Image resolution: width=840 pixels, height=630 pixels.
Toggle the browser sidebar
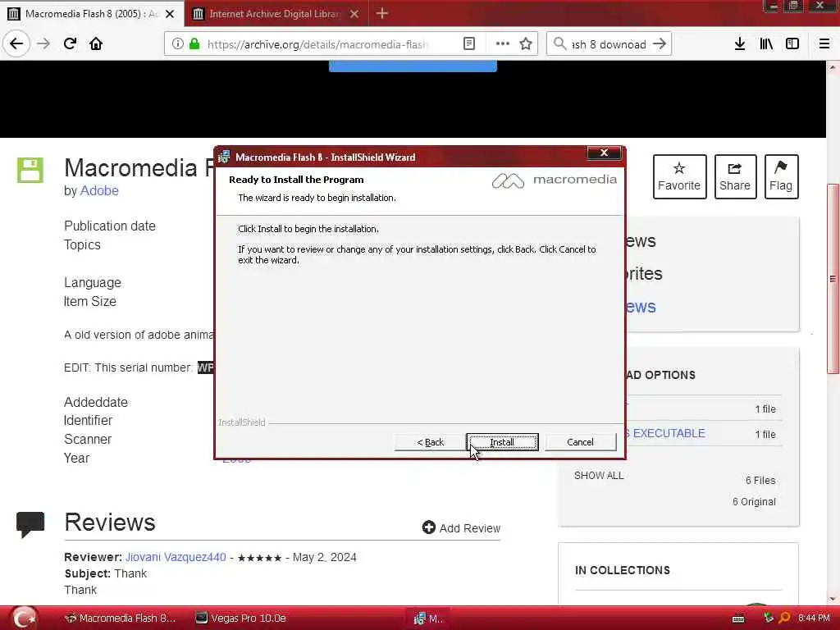[x=792, y=44]
